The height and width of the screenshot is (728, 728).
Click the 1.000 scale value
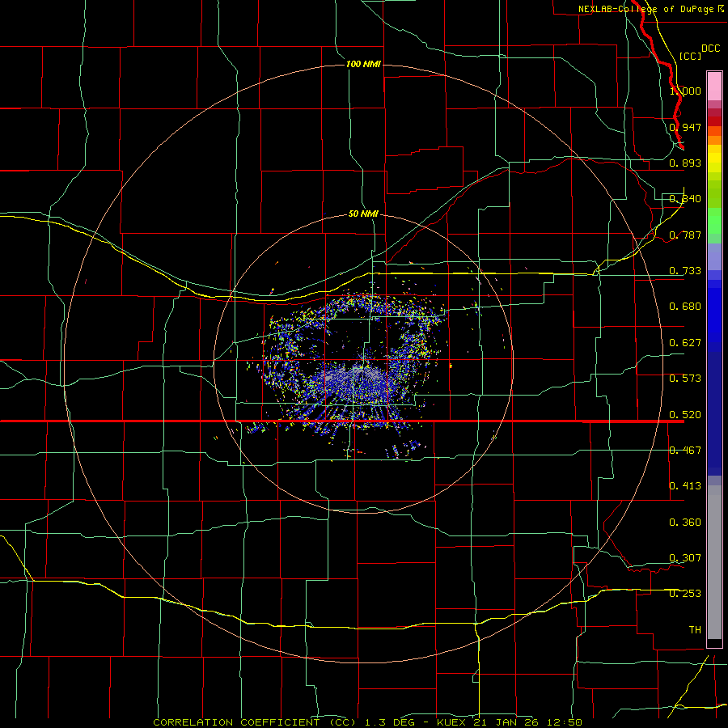coord(685,91)
